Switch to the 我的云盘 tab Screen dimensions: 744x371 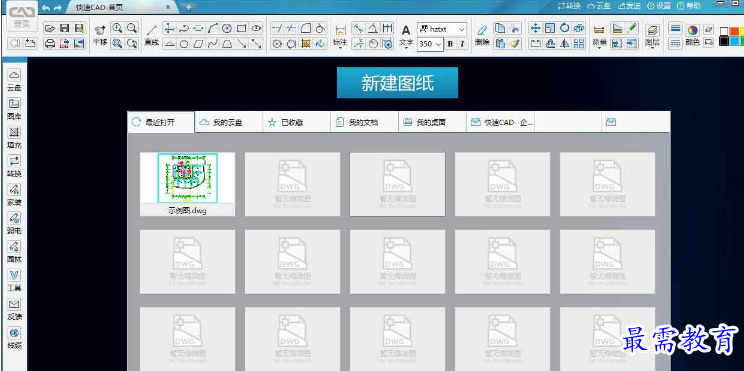point(229,122)
